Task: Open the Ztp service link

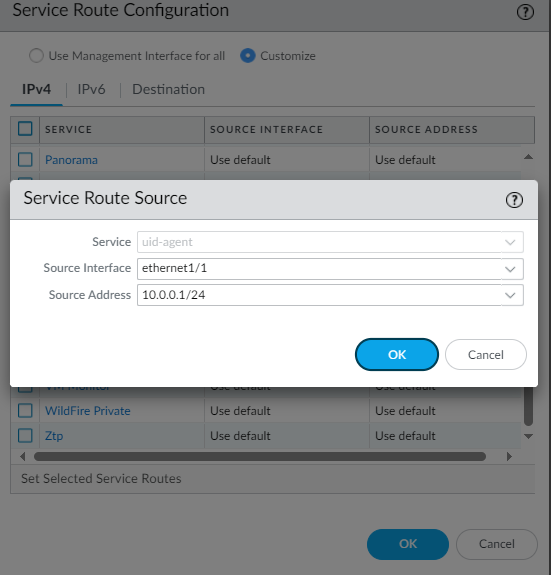Action: (54, 436)
